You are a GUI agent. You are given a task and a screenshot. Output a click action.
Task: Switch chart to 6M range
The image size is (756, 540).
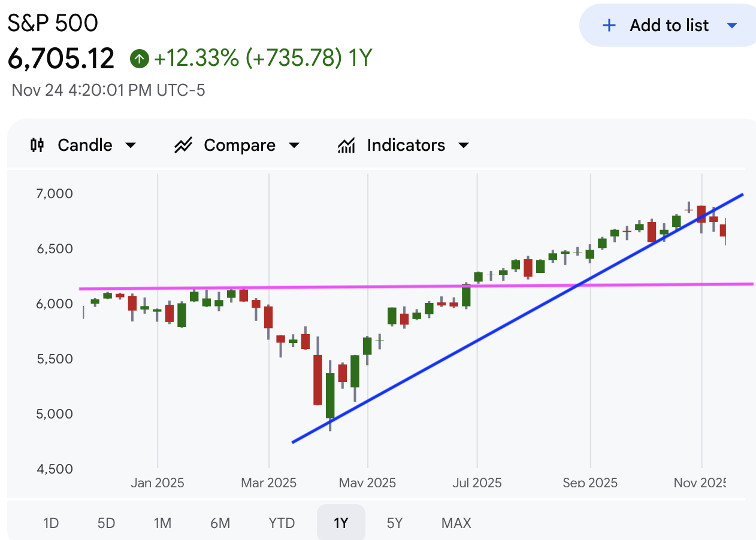(220, 523)
